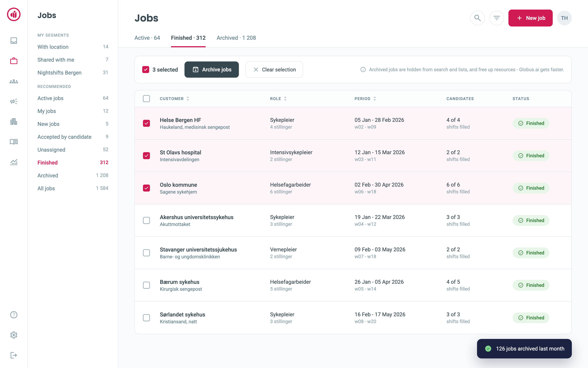Click the logout icon

[x=14, y=355]
